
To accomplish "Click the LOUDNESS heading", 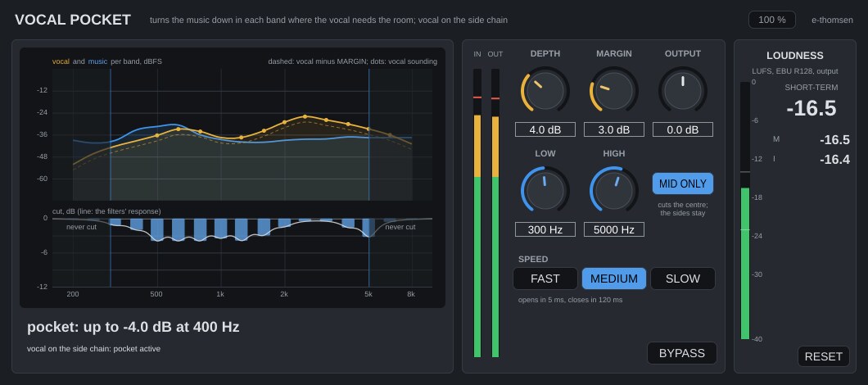I will coord(794,56).
